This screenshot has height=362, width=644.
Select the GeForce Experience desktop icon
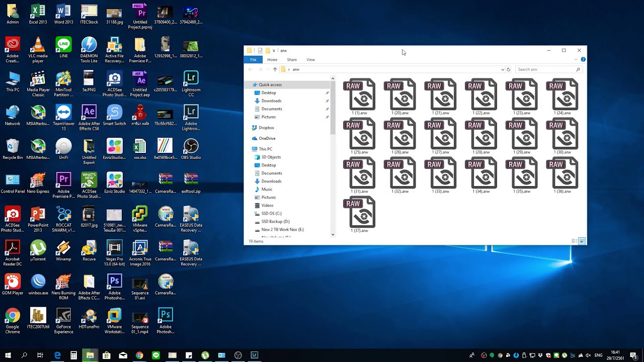coord(63,321)
